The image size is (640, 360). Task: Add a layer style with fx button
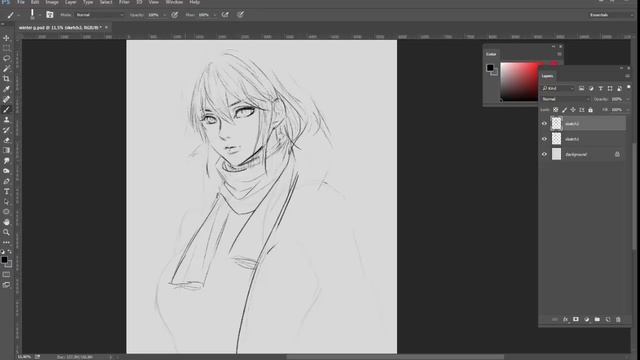click(565, 320)
